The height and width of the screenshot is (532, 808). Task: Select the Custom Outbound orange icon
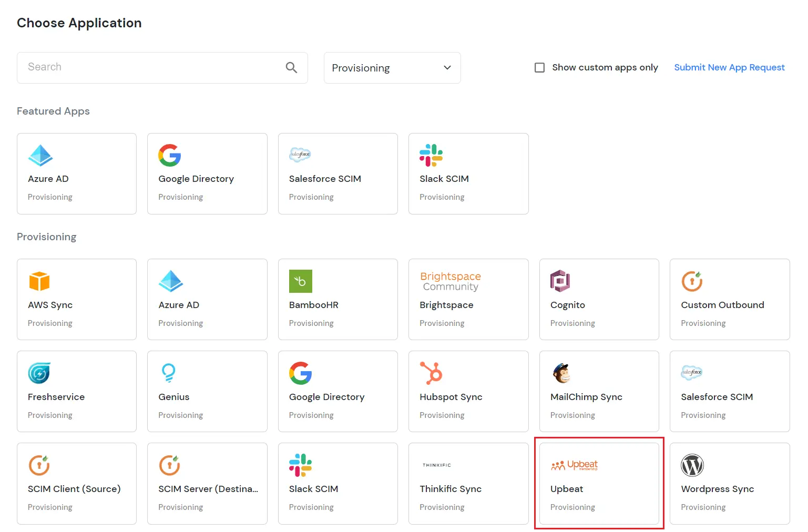pyautogui.click(x=692, y=281)
